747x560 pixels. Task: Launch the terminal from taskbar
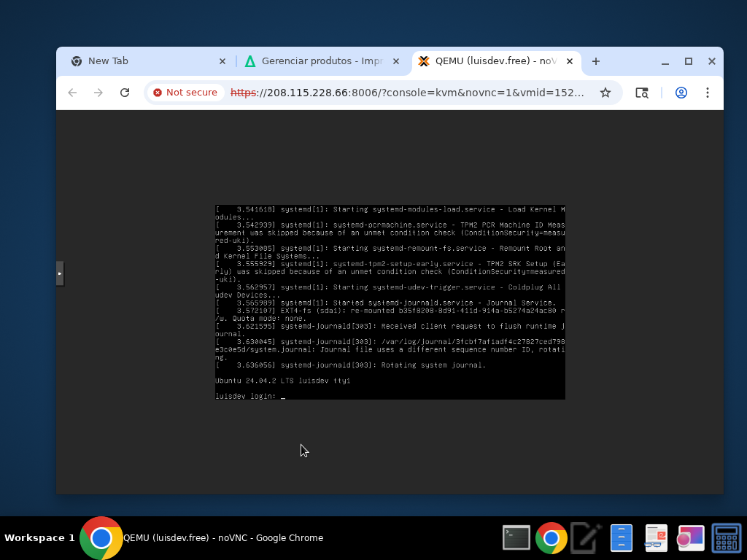tap(516, 538)
